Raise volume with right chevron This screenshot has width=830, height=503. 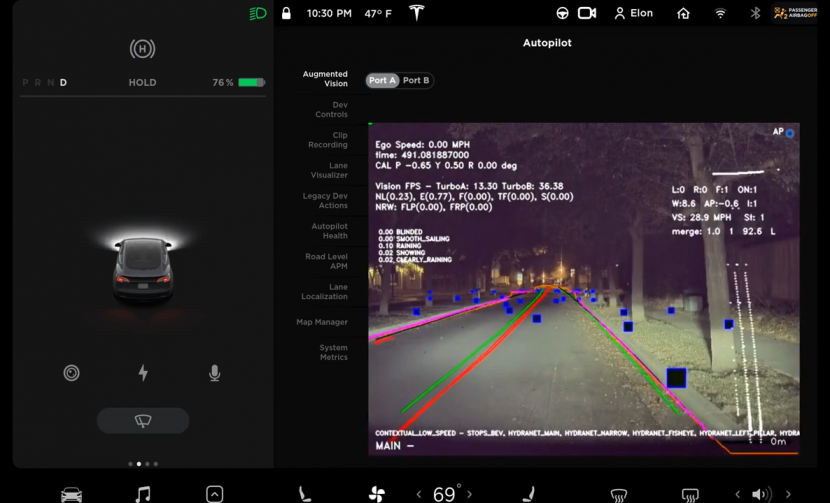(788, 495)
